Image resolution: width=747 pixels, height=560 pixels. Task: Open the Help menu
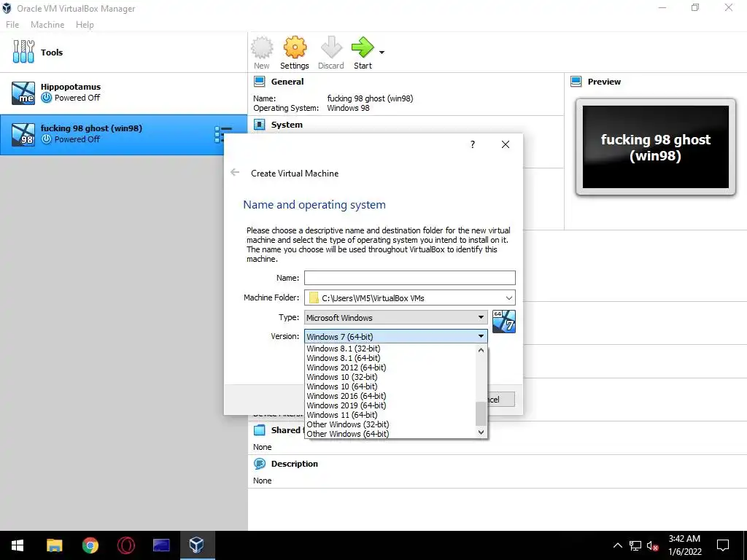point(85,25)
